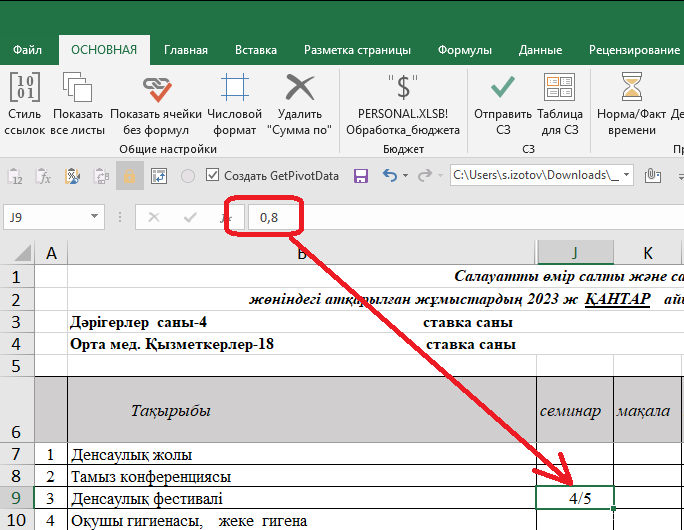Viewport: 684px width, 530px height.
Task: Click paste formatting percent-brush icon
Action: tap(72, 176)
